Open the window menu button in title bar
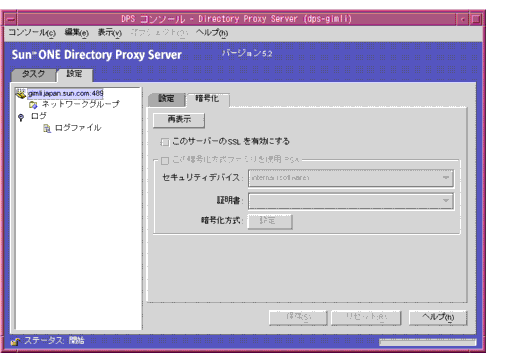 point(11,19)
